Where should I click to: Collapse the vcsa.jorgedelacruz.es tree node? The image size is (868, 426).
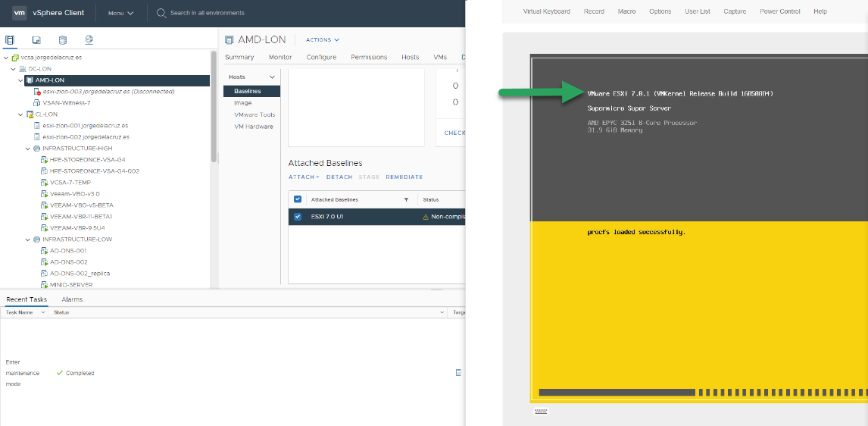coord(5,58)
